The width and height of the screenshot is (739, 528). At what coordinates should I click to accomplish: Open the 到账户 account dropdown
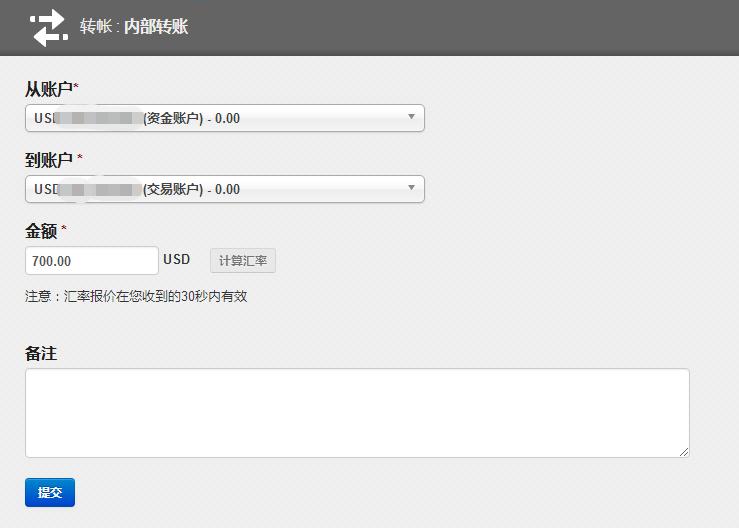pyautogui.click(x=224, y=189)
